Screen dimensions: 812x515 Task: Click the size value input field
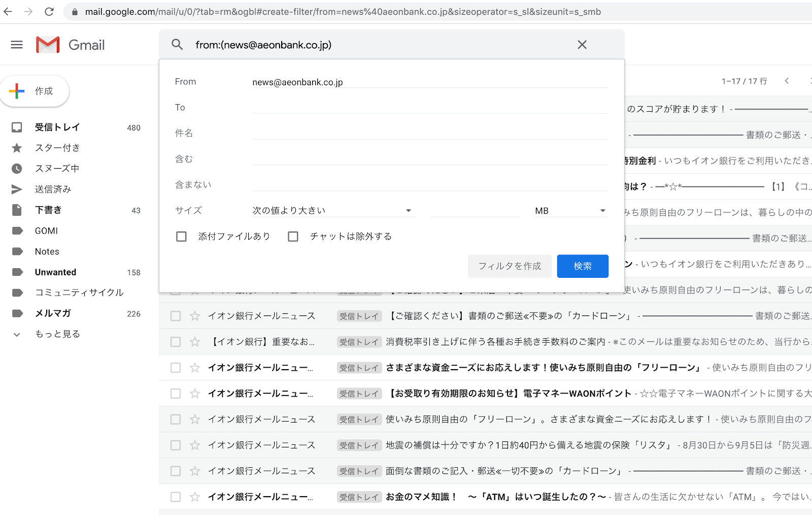click(x=475, y=211)
